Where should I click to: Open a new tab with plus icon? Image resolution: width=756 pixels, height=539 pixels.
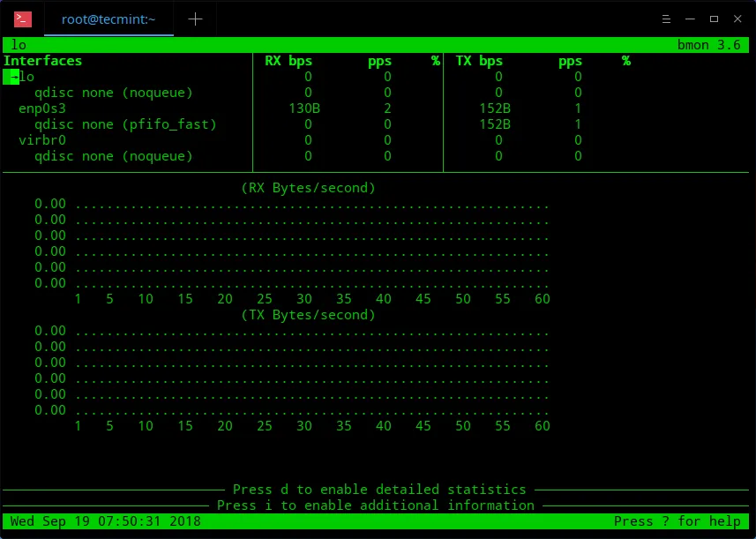pyautogui.click(x=195, y=19)
